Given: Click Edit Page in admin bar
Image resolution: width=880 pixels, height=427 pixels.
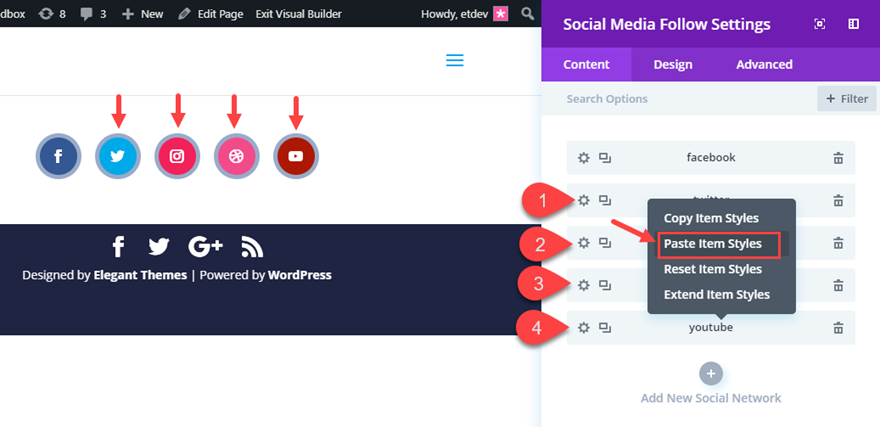Looking at the screenshot, I should coord(210,13).
